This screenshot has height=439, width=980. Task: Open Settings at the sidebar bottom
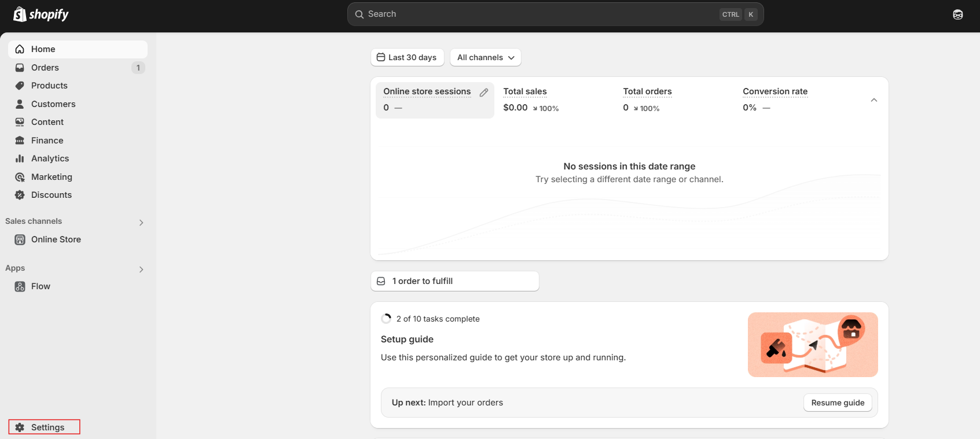click(x=45, y=427)
